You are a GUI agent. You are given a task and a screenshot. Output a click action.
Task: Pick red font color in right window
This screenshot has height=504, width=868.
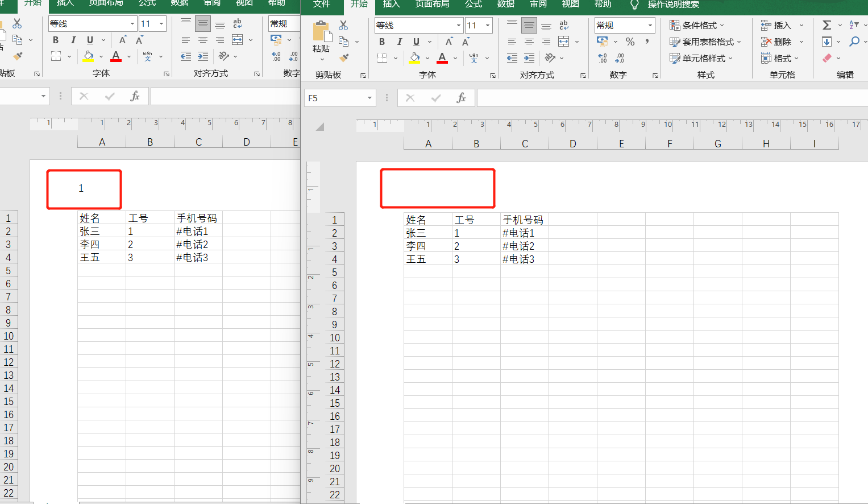tap(442, 58)
